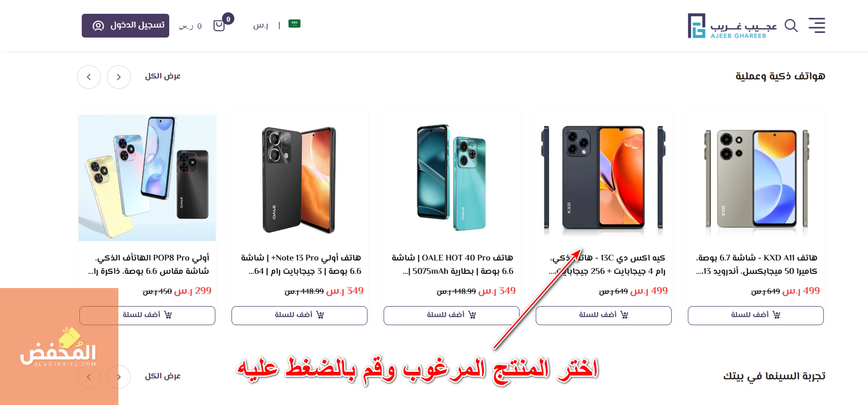This screenshot has height=405, width=868.
Task: Open POP8 Pro phones product image
Action: 147,178
